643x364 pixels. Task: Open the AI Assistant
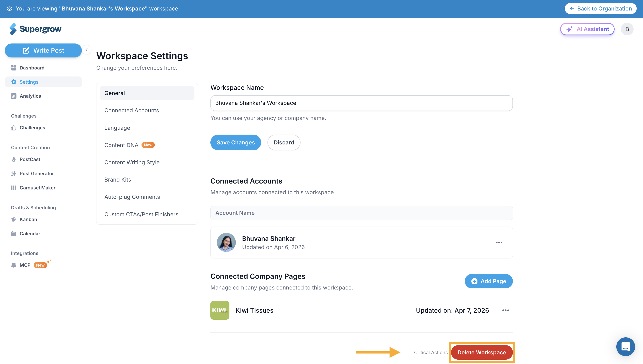(587, 29)
